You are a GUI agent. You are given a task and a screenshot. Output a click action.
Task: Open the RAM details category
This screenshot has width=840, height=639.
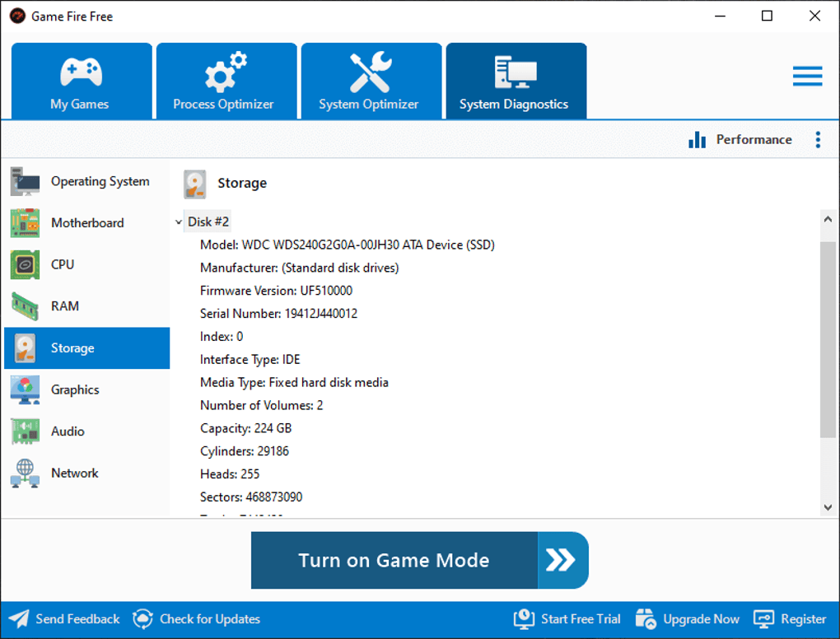pyautogui.click(x=86, y=306)
